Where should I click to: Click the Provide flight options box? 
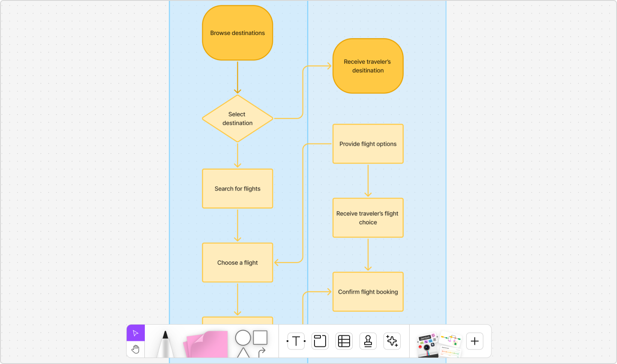(x=368, y=143)
